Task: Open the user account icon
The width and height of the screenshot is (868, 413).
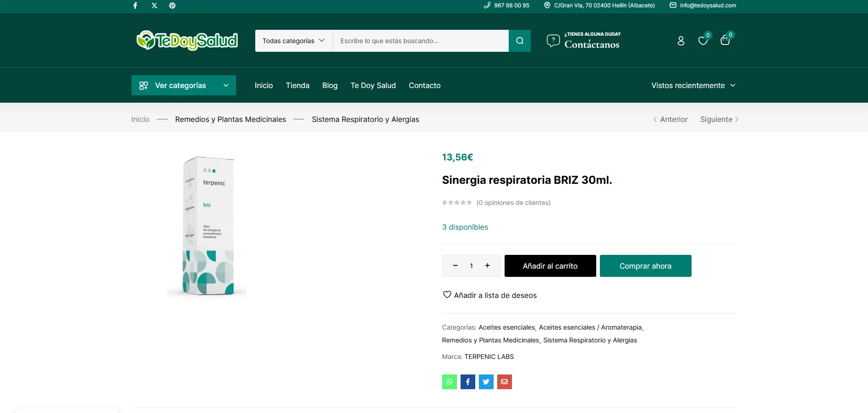Action: pos(681,41)
